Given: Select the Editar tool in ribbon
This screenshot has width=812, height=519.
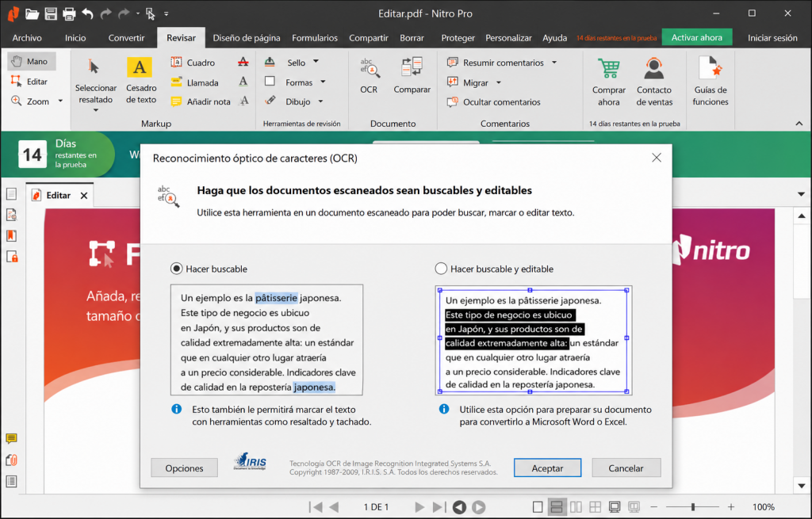Looking at the screenshot, I should click(30, 82).
